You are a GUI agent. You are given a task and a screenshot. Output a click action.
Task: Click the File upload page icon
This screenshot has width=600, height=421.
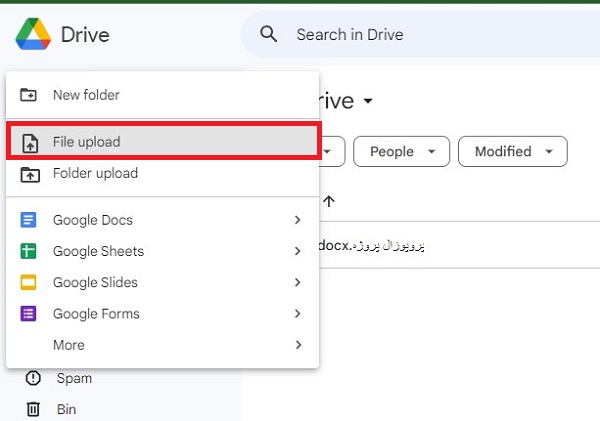pyautogui.click(x=30, y=144)
